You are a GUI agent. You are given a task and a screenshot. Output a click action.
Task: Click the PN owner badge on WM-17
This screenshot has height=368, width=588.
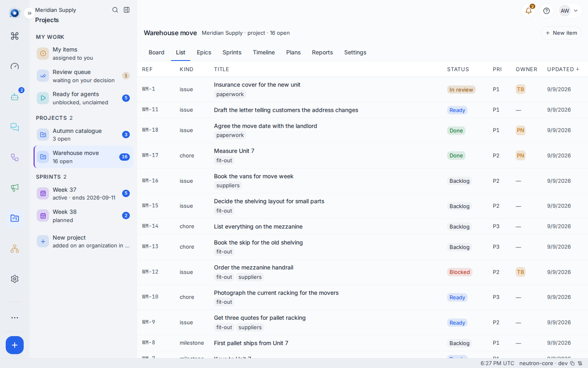520,155
